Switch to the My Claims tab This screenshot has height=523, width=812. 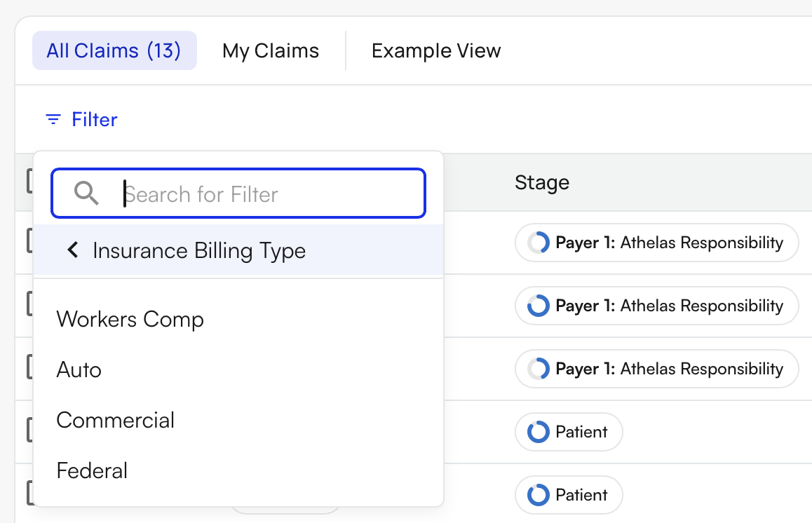tap(271, 50)
